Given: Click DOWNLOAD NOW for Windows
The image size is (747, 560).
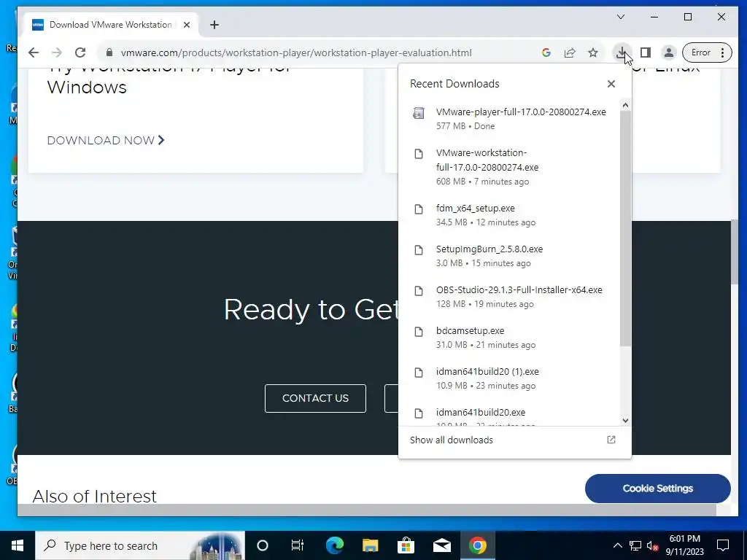Looking at the screenshot, I should point(106,140).
